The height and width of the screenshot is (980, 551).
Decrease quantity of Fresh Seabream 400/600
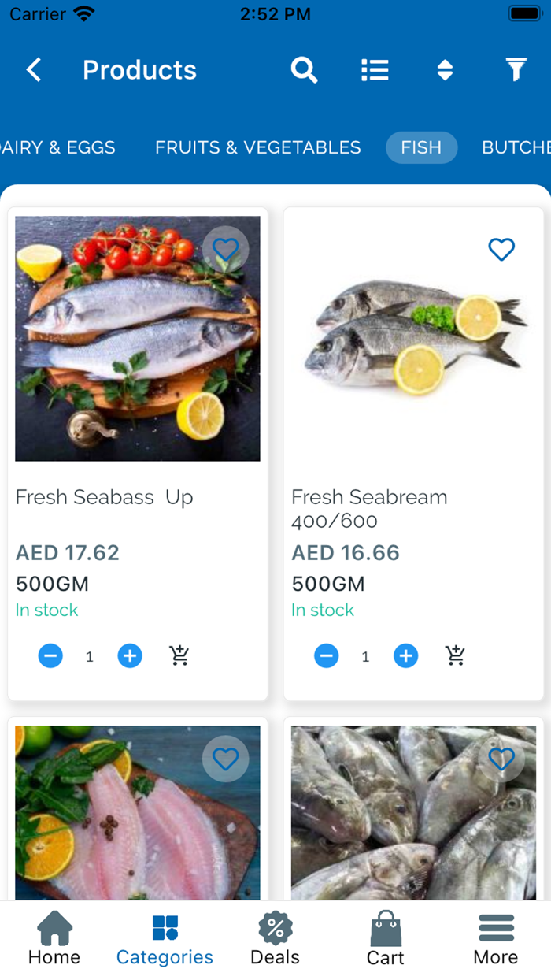pyautogui.click(x=327, y=655)
